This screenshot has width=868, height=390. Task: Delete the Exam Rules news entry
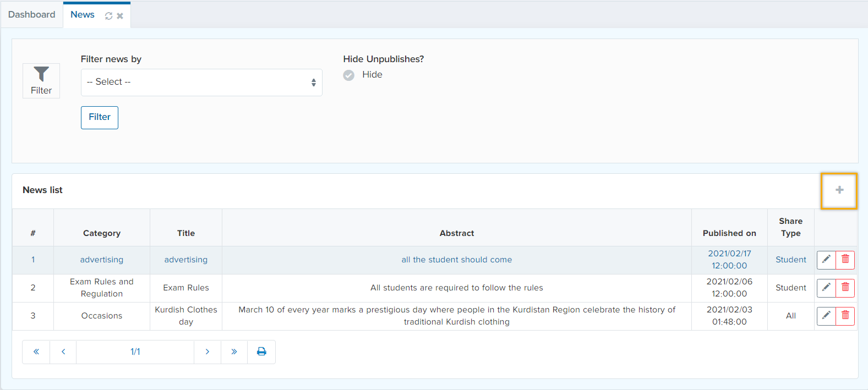pyautogui.click(x=845, y=288)
